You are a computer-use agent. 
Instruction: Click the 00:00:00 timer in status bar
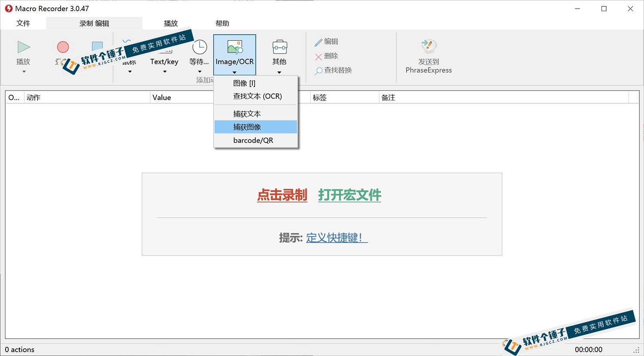(589, 350)
